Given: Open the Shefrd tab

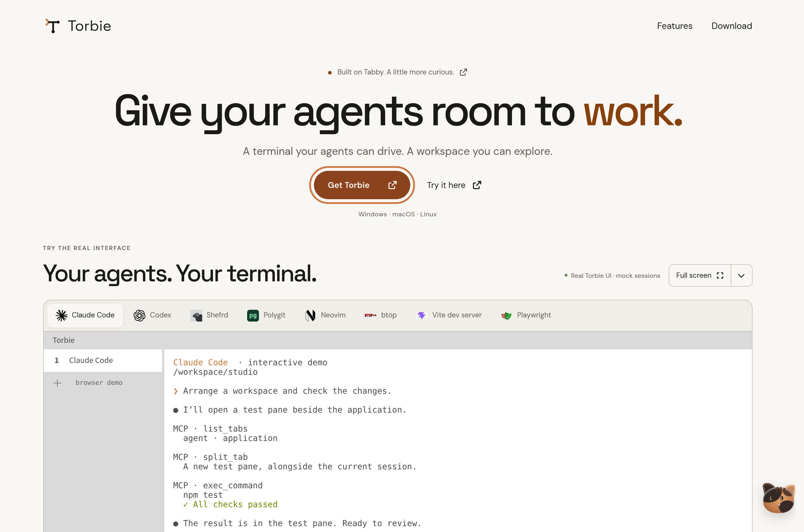Looking at the screenshot, I should (209, 315).
